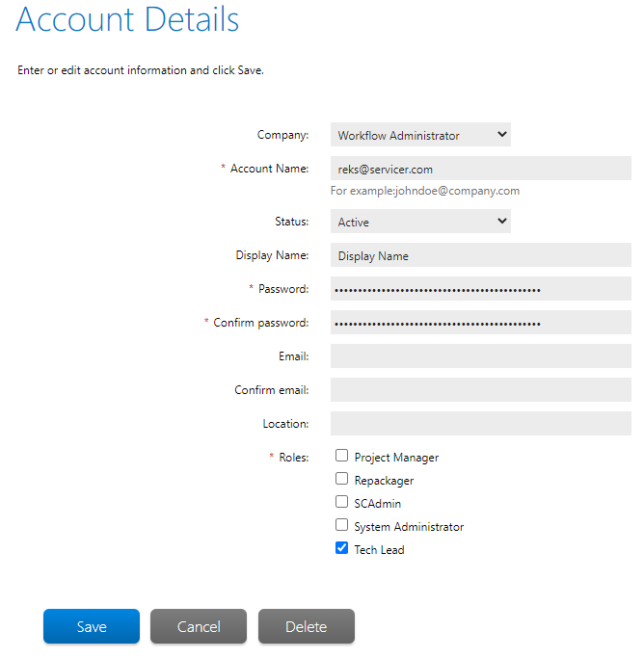Click the Cancel button
Screen dimensions: 644x658
199,626
